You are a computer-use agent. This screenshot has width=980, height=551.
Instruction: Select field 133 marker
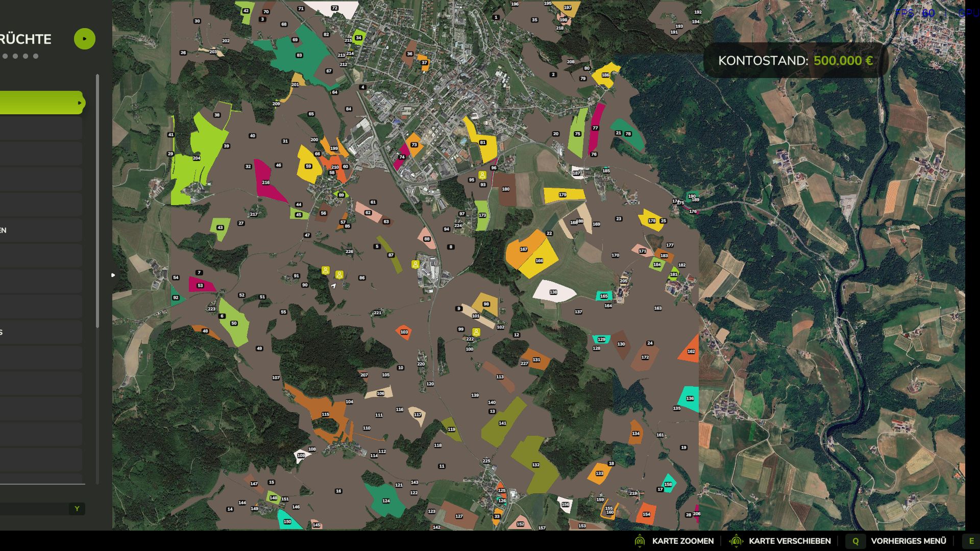point(599,473)
